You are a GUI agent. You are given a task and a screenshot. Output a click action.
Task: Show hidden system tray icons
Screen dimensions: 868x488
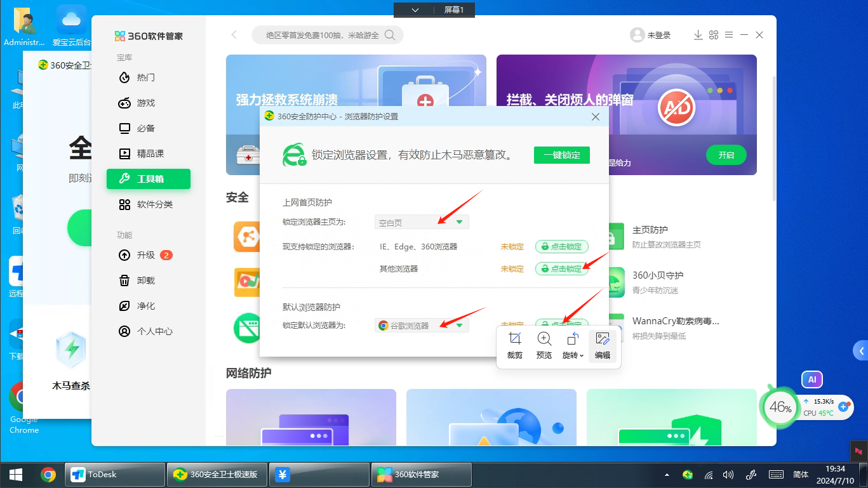coord(667,475)
